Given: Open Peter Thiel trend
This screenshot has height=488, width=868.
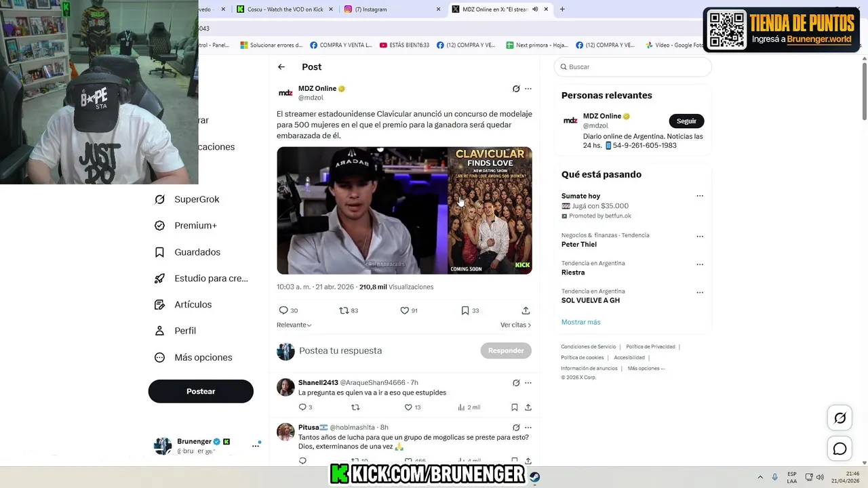Looking at the screenshot, I should pos(579,245).
